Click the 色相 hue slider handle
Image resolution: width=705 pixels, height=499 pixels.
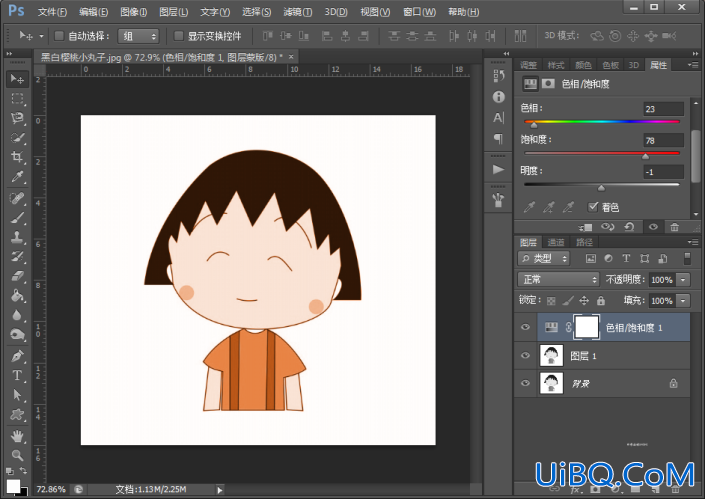coord(534,125)
